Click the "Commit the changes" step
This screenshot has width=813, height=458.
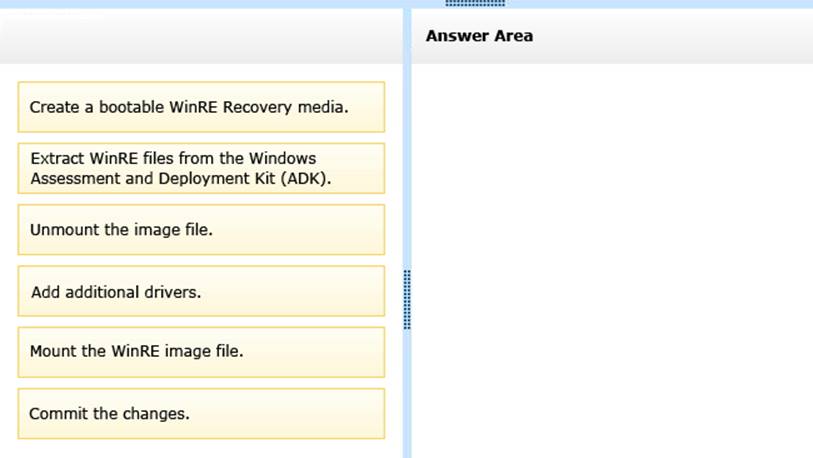200,413
